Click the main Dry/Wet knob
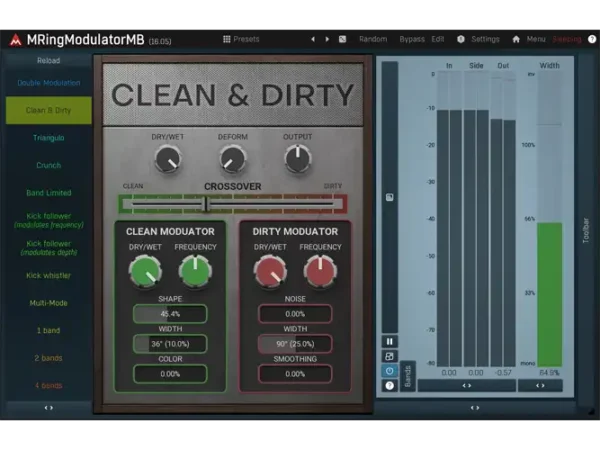The width and height of the screenshot is (600, 450). 168,159
